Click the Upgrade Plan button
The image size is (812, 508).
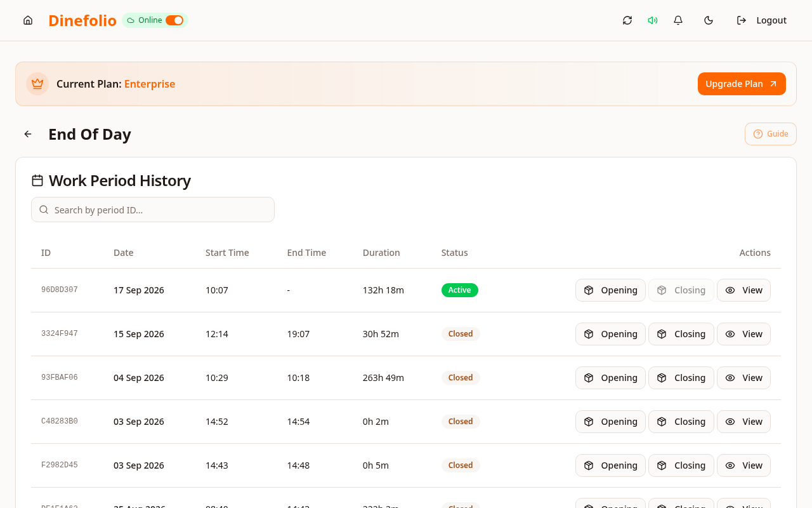click(742, 84)
